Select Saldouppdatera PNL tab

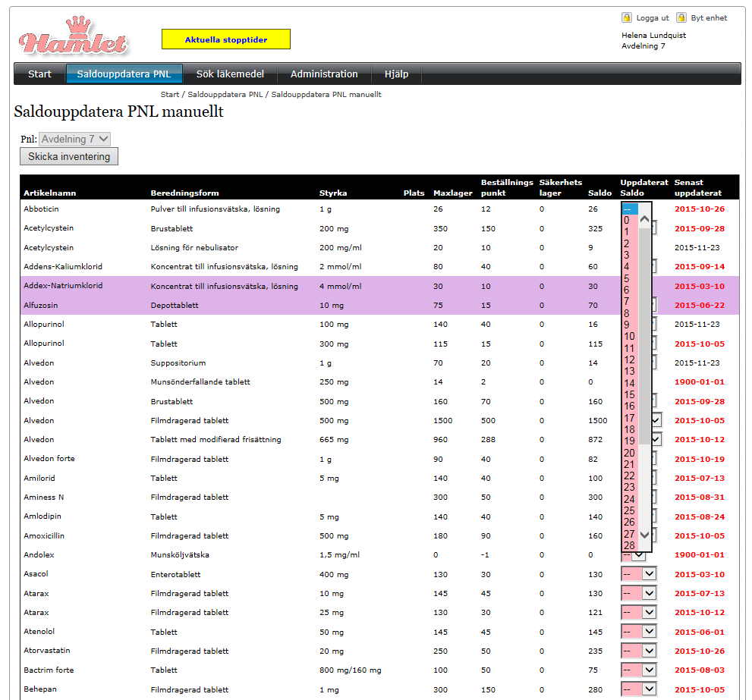click(124, 74)
